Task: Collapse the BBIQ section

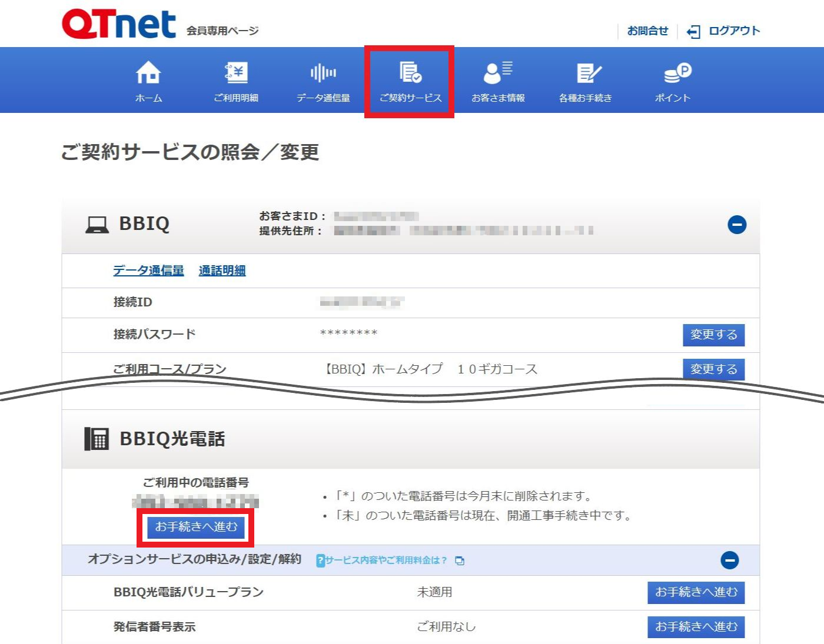Action: (737, 225)
